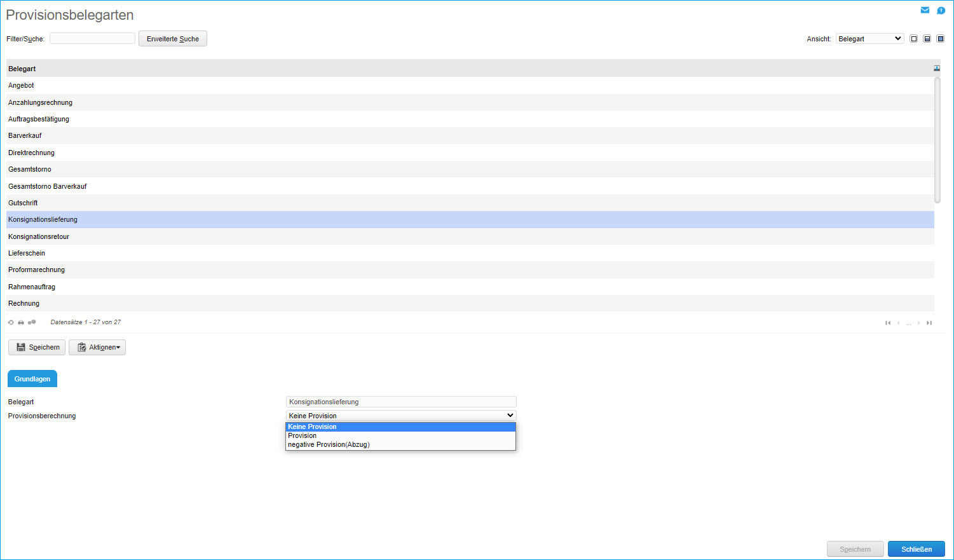Screen dimensions: 954x560
Task: Refresh the record list
Action: click(x=11, y=322)
